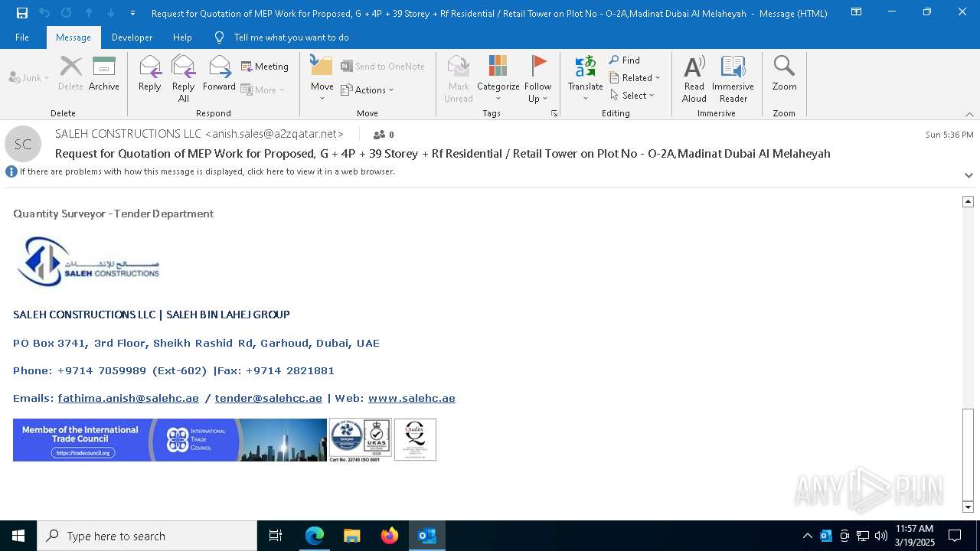Open Immersive Reader
This screenshot has height=551, width=980.
[x=733, y=78]
